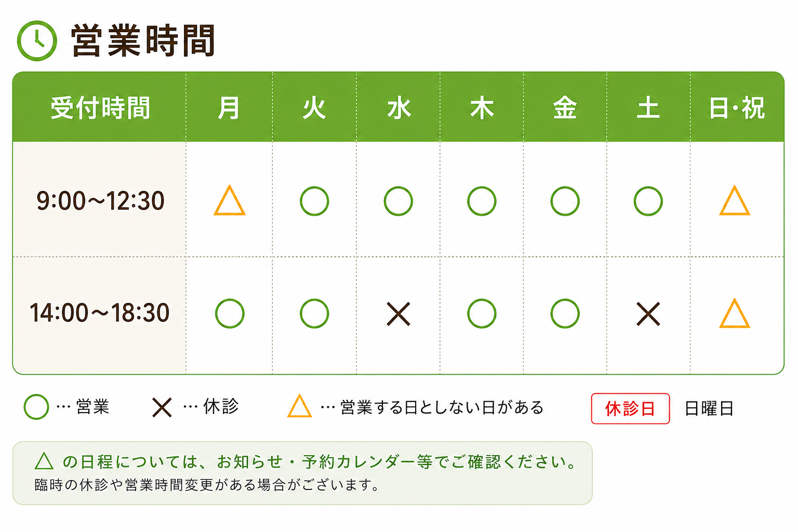
Task: Click Friday afternoon green circle
Action: click(565, 313)
